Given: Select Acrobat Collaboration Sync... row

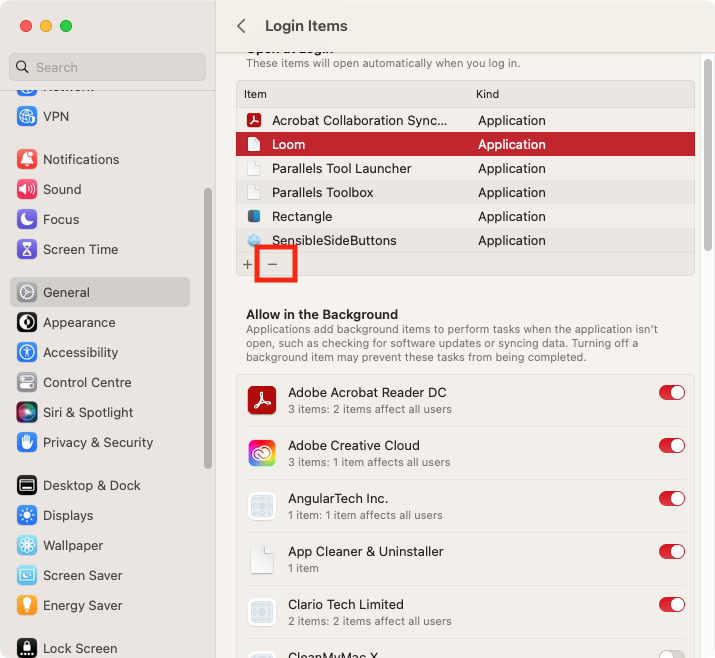Looking at the screenshot, I should [465, 120].
